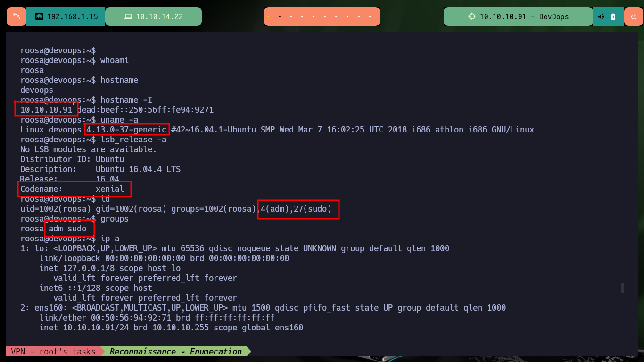Click the battery charging icon
The image size is (644, 362).
pyautogui.click(x=613, y=16)
